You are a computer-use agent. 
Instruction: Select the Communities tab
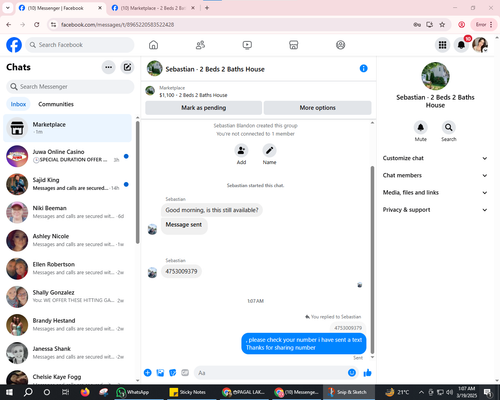click(56, 104)
